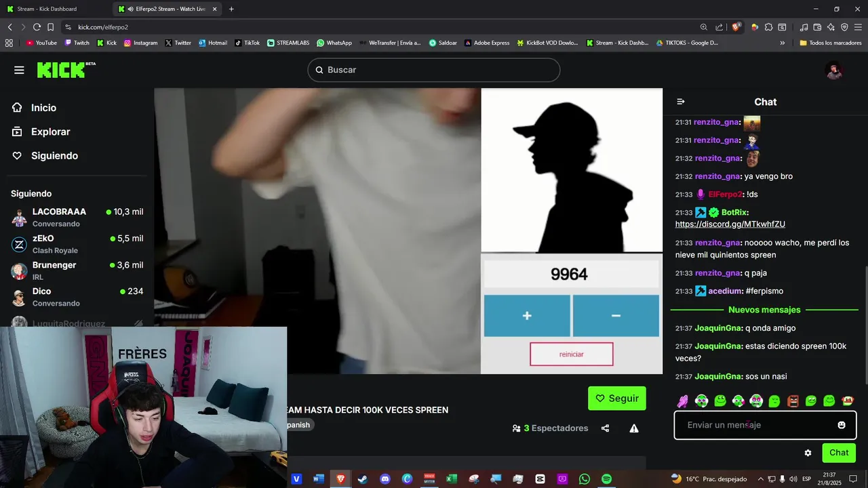868x488 pixels.
Task: Open Steam from the taskbar
Action: point(363,479)
